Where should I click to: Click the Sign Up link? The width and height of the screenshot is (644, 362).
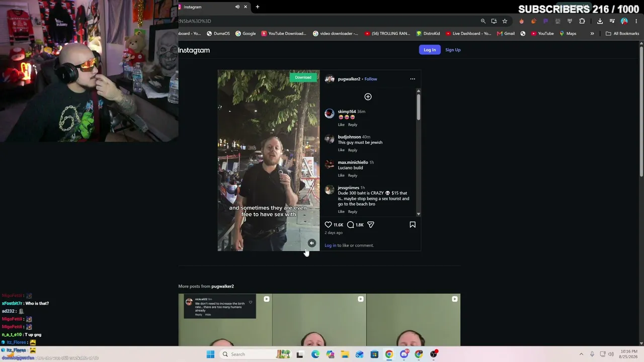click(453, 50)
